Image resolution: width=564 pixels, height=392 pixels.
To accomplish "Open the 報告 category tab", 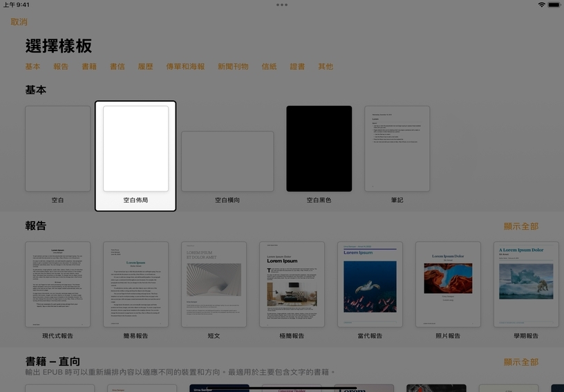I will click(x=61, y=67).
